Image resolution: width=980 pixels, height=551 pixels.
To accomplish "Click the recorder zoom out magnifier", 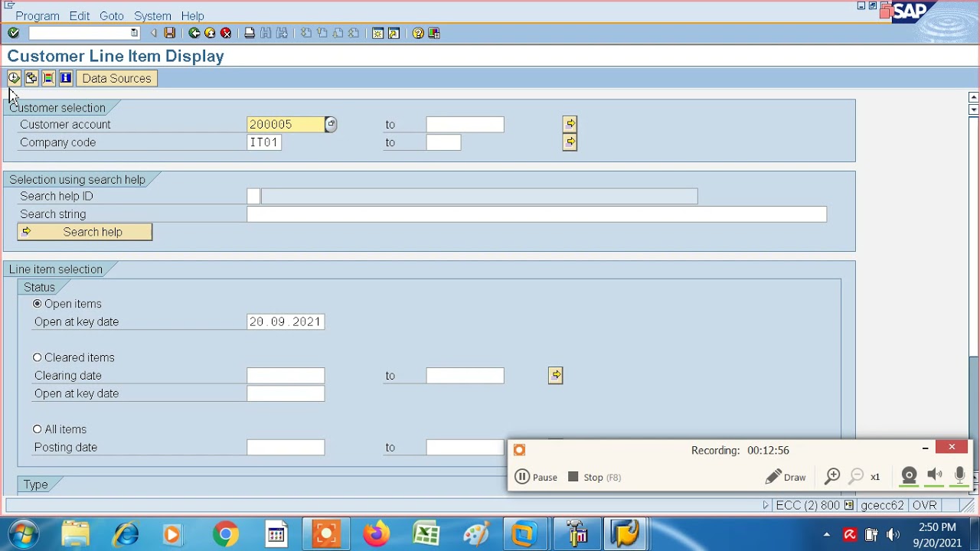I will click(857, 477).
